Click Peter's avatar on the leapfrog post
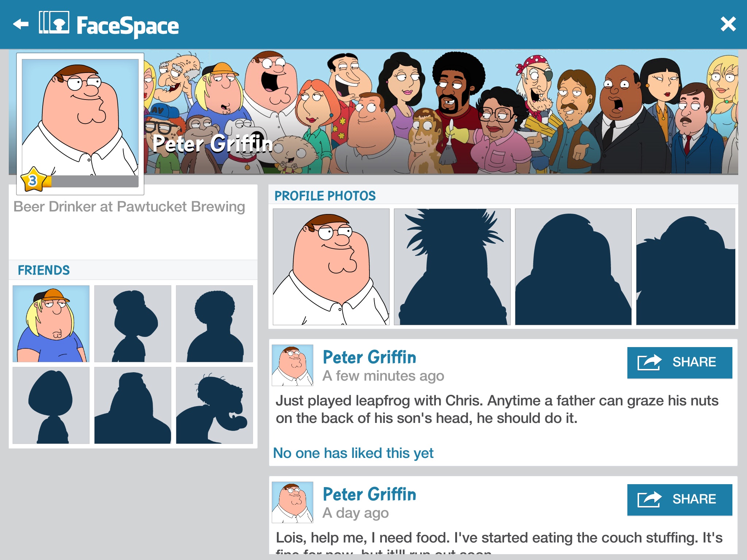The image size is (747, 560). pyautogui.click(x=293, y=365)
